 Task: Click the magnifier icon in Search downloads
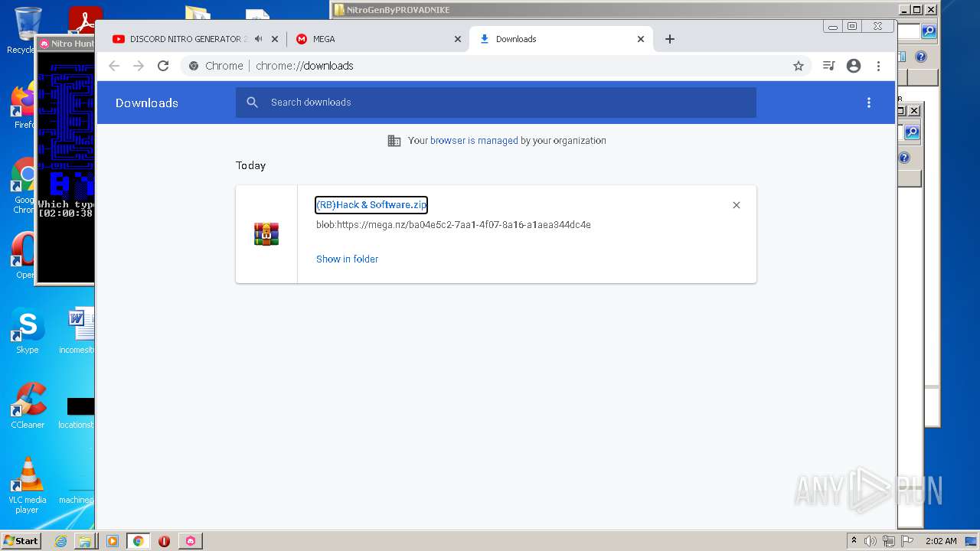[x=253, y=103]
